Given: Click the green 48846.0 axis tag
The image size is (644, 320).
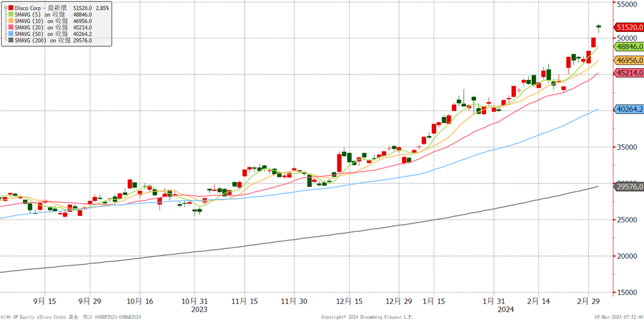Looking at the screenshot, I should (629, 47).
